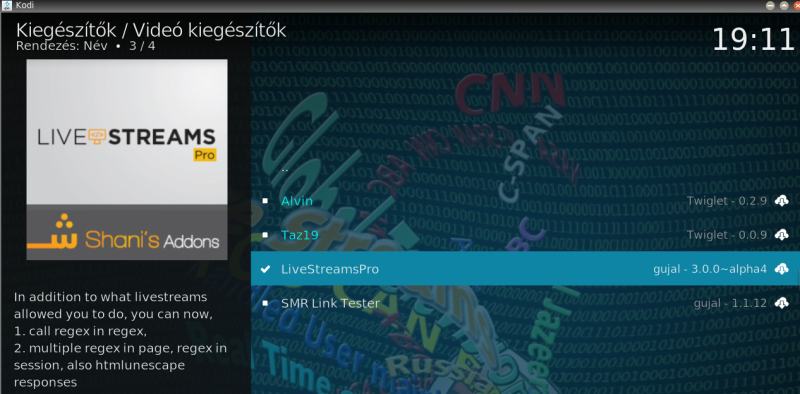Click the 'Kiegészítők / Videó kiegészítők' heading
Screen dimensions: 800x394
[x=151, y=30]
